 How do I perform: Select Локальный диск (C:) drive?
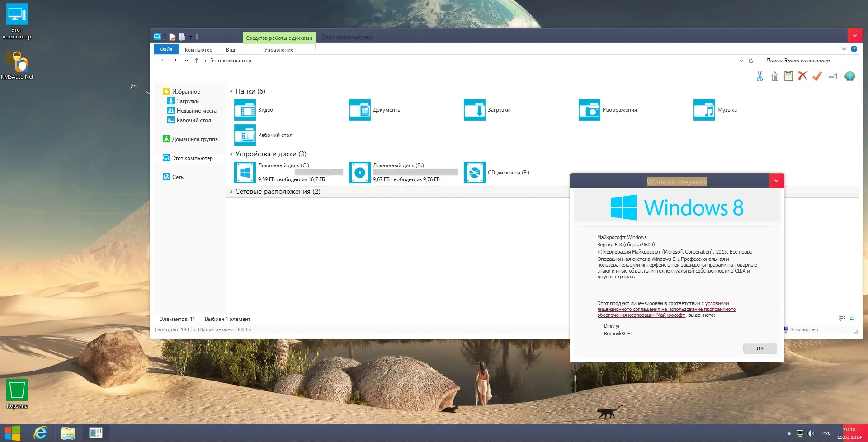(288, 173)
